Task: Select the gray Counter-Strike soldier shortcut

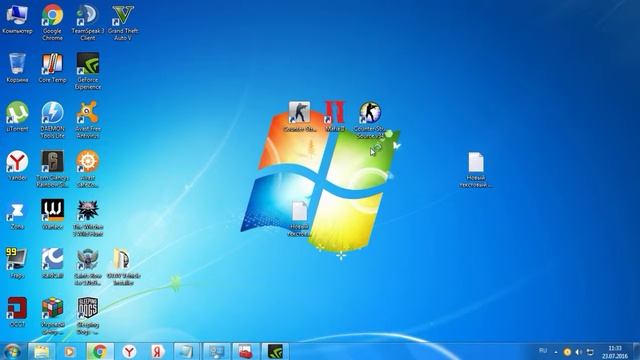Action: 299,117
